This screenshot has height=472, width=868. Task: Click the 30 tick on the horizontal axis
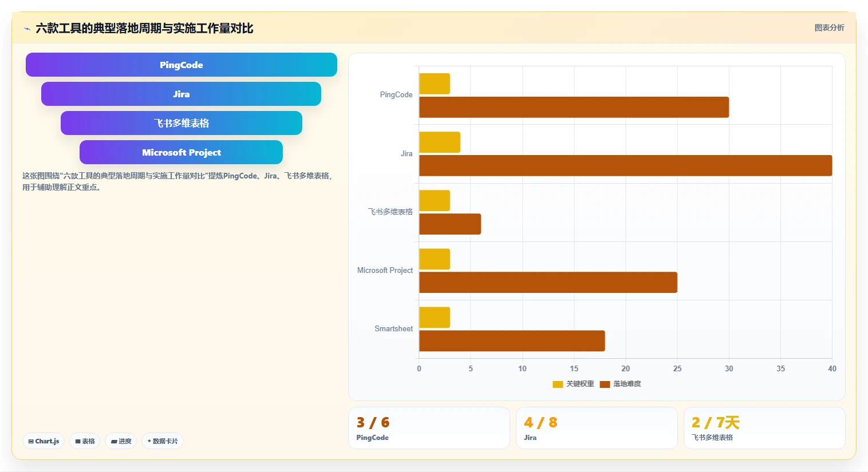click(729, 368)
